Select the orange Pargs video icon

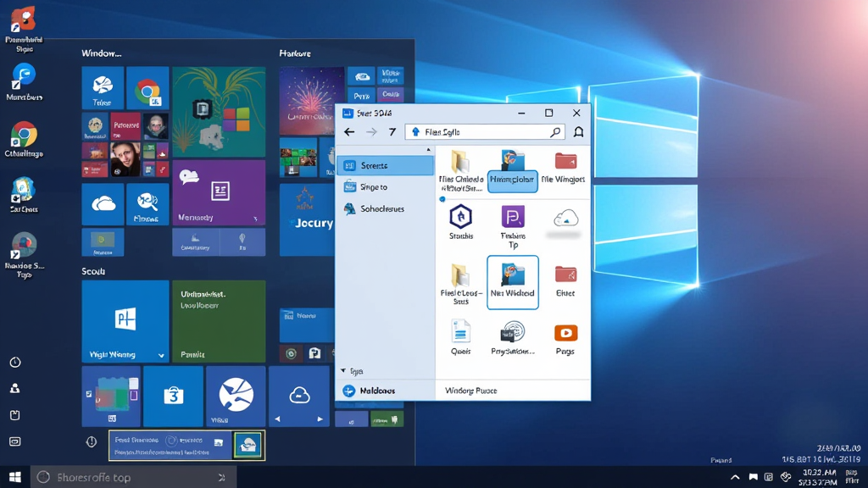pyautogui.click(x=565, y=339)
